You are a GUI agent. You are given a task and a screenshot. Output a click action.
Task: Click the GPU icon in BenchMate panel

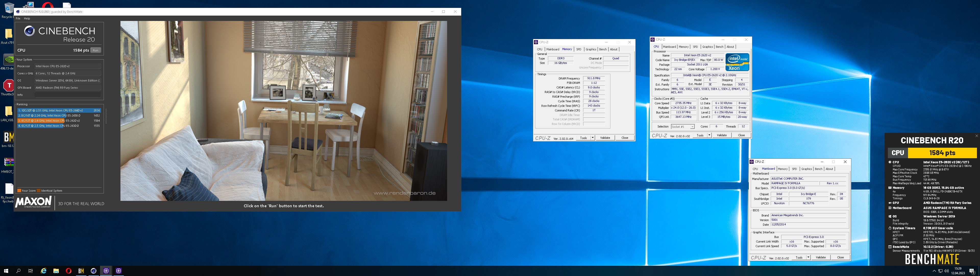point(890,203)
